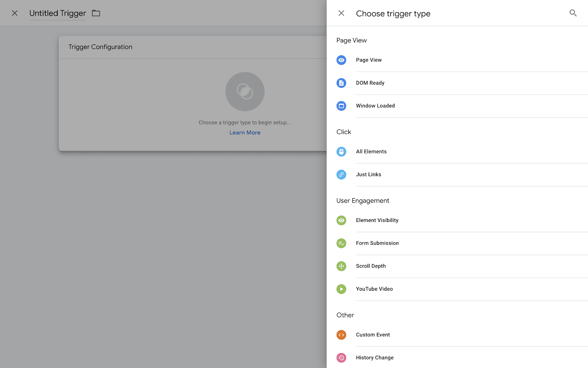Viewport: 588px width, 368px height.
Task: Select the Just Links chain icon
Action: [x=341, y=174]
